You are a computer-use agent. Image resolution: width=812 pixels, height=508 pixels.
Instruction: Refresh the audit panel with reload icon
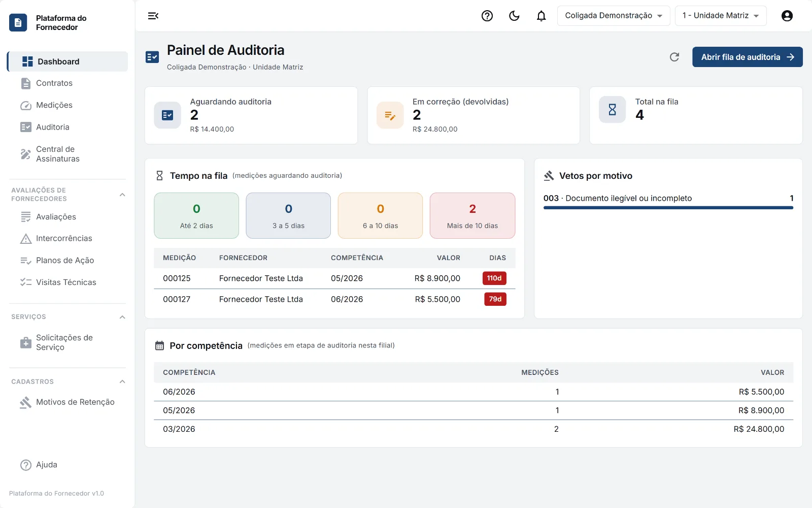(x=674, y=57)
